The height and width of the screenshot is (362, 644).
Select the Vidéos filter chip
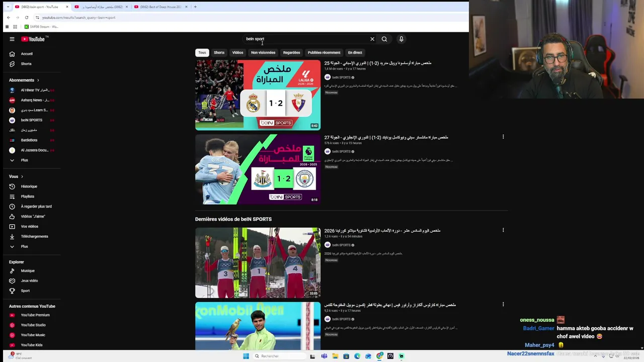(x=237, y=52)
